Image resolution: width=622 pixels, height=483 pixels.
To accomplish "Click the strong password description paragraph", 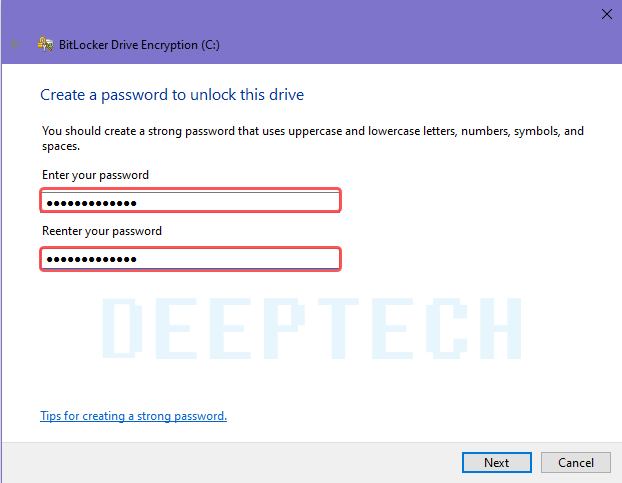I will coord(313,138).
